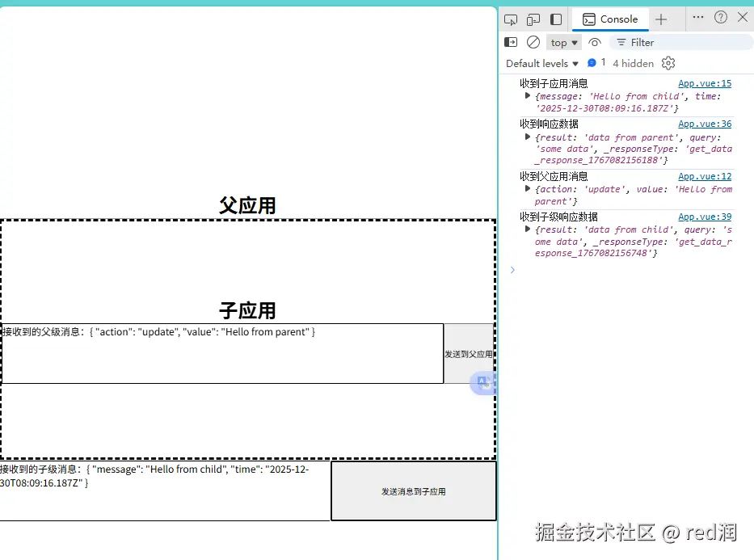Toggle the DevTools activity bar dock icon

click(556, 19)
